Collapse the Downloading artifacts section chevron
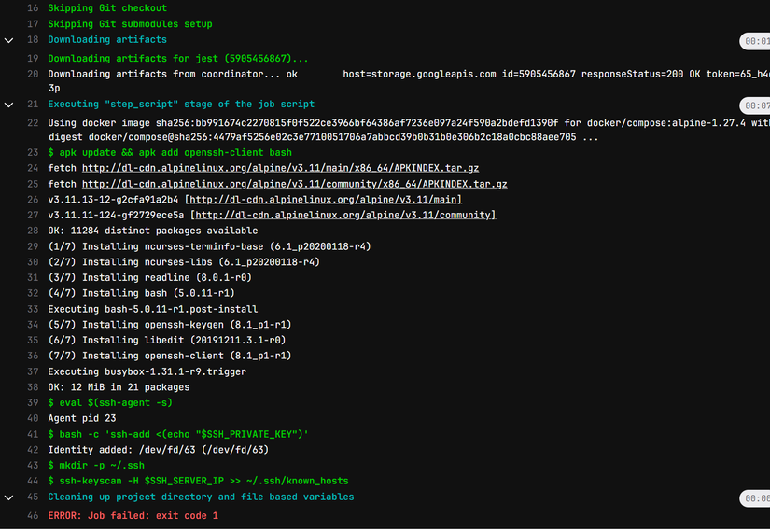Screen dimensions: 770x532 click(9, 40)
